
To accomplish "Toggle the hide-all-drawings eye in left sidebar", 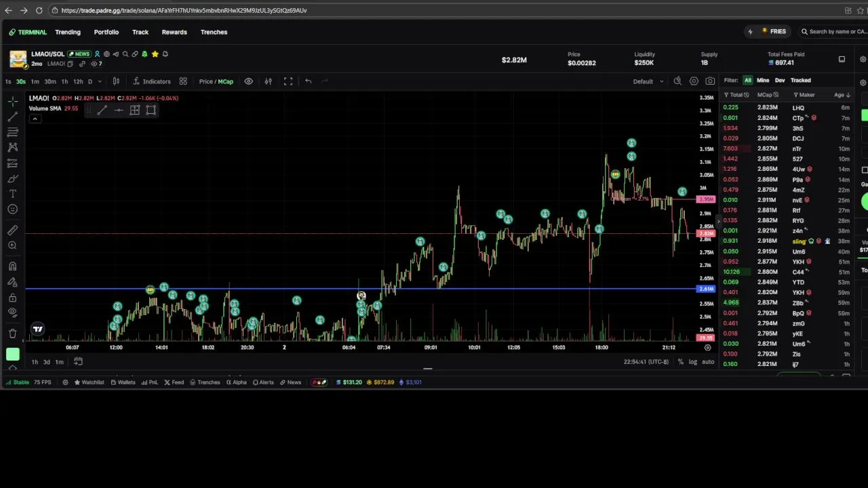I will click(x=12, y=312).
